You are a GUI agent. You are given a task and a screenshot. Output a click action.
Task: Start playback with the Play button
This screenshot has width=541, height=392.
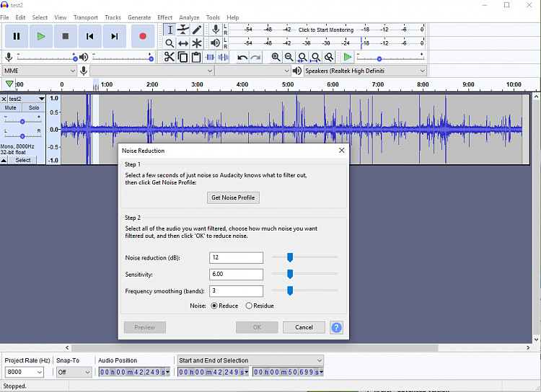tap(41, 36)
